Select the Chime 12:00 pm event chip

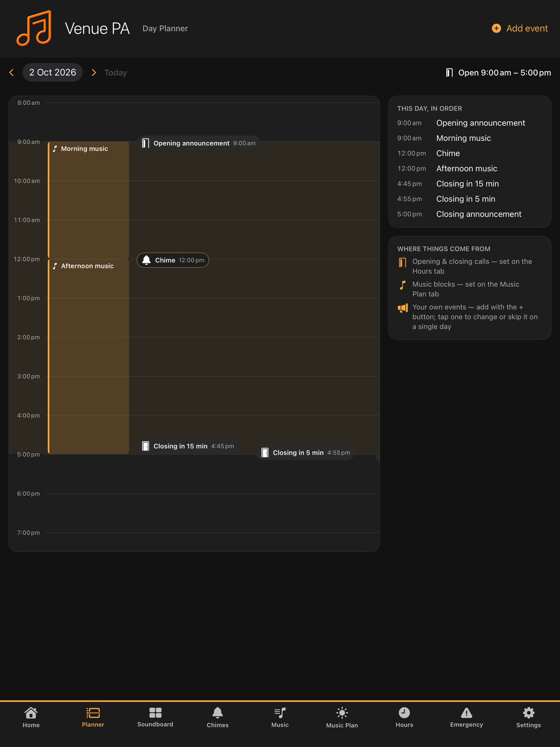click(173, 260)
